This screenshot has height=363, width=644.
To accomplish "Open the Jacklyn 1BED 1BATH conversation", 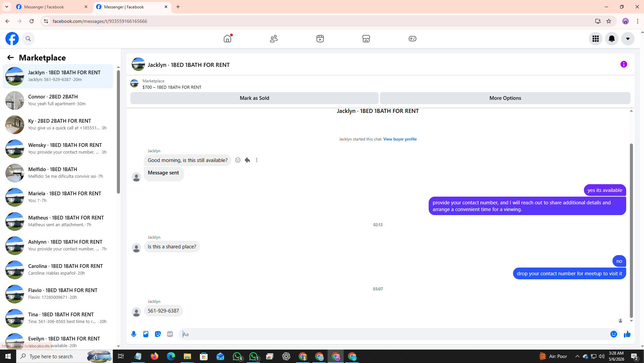I will tap(58, 76).
